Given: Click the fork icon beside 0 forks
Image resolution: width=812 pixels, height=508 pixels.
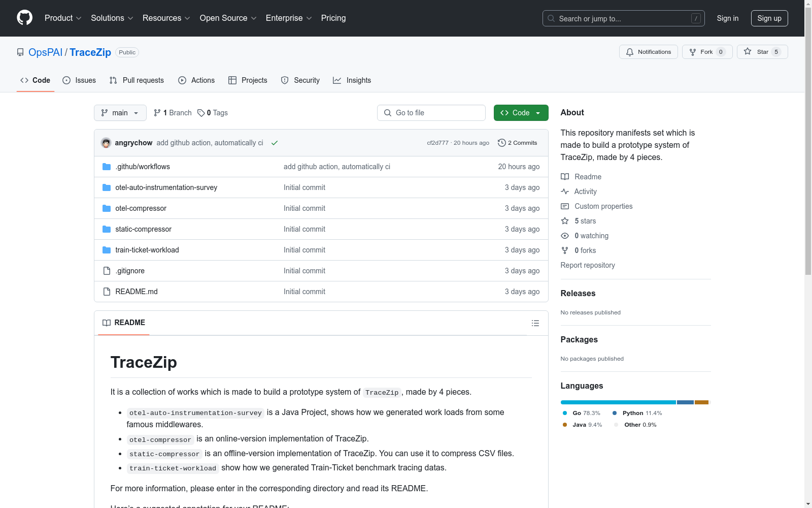Looking at the screenshot, I should pyautogui.click(x=565, y=250).
